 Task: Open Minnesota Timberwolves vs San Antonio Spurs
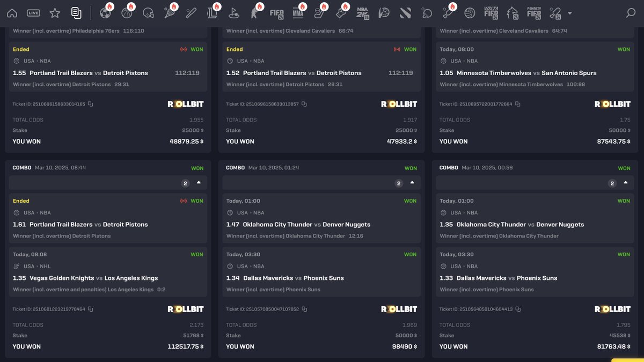click(x=526, y=73)
